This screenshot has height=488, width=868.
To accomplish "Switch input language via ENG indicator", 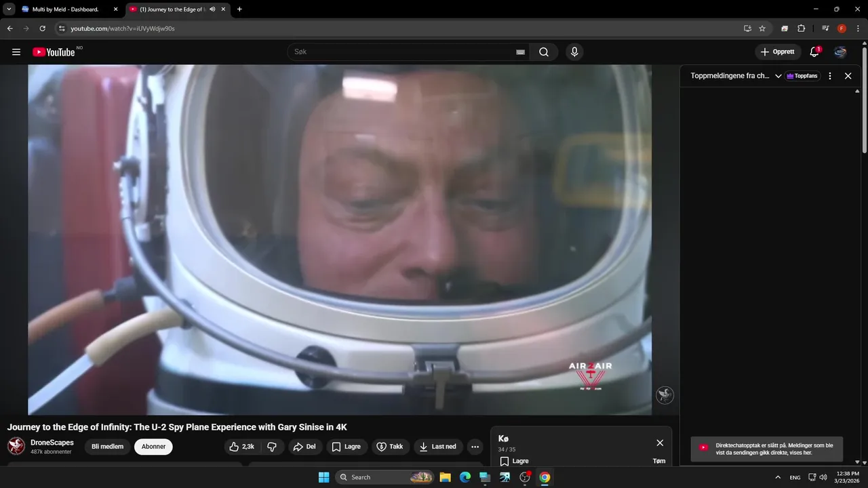I will point(795,477).
